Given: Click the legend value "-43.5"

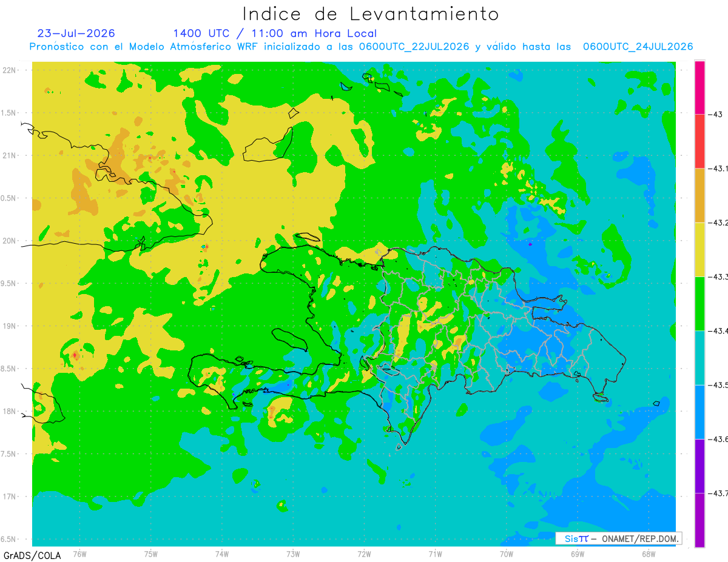Looking at the screenshot, I should (718, 385).
